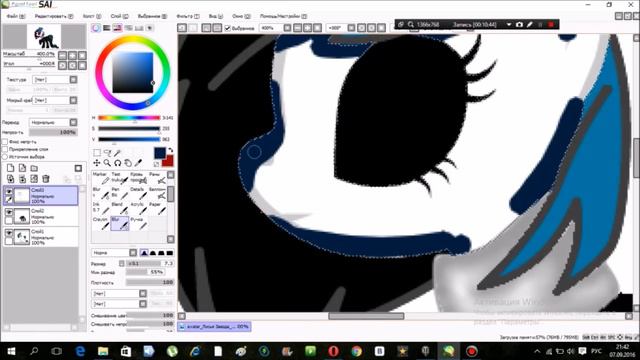Open the brush Норма mode dropdown
This screenshot has height=360, width=640.
click(x=114, y=253)
